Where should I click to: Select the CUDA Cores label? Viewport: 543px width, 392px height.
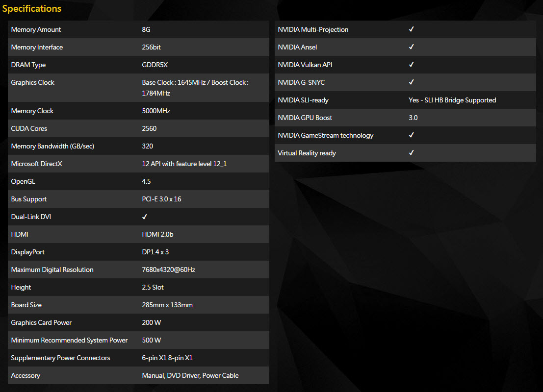(x=29, y=128)
